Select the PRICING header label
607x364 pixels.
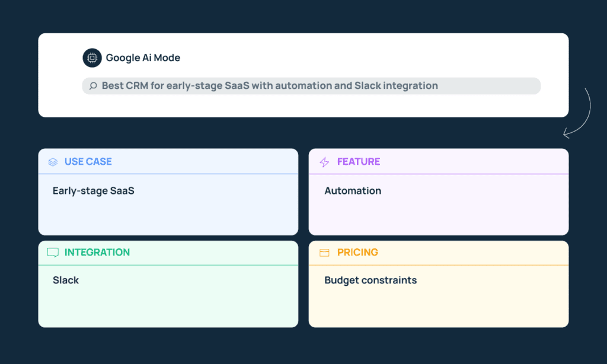click(357, 252)
